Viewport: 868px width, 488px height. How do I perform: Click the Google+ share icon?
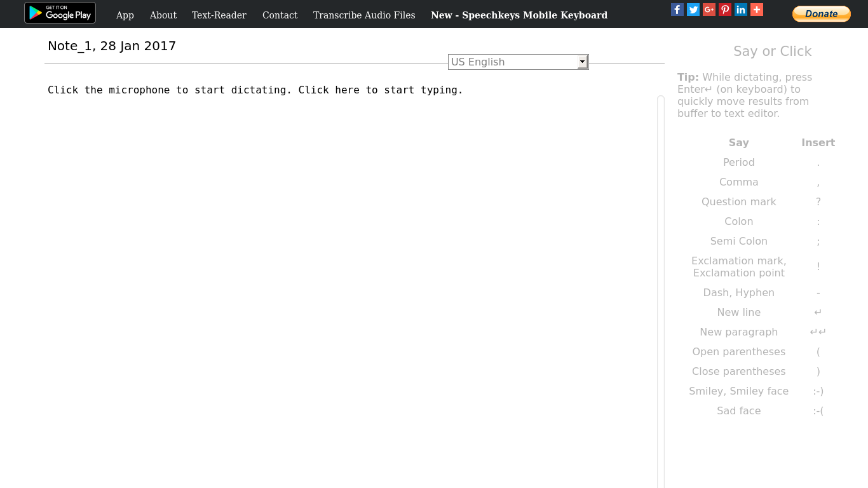click(709, 10)
